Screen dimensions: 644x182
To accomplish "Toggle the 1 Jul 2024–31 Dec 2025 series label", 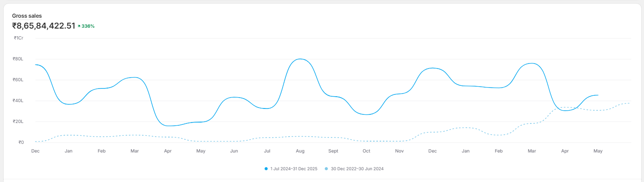I will pyautogui.click(x=294, y=169).
